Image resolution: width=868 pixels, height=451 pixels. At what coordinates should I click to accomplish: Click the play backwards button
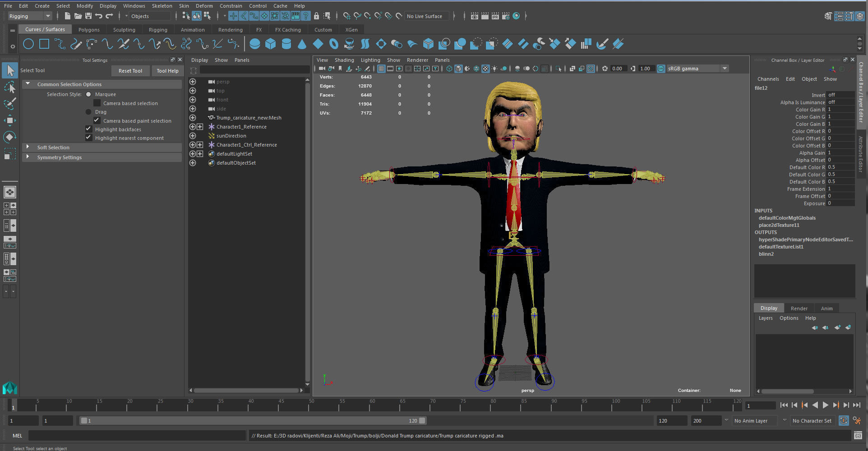pos(815,405)
